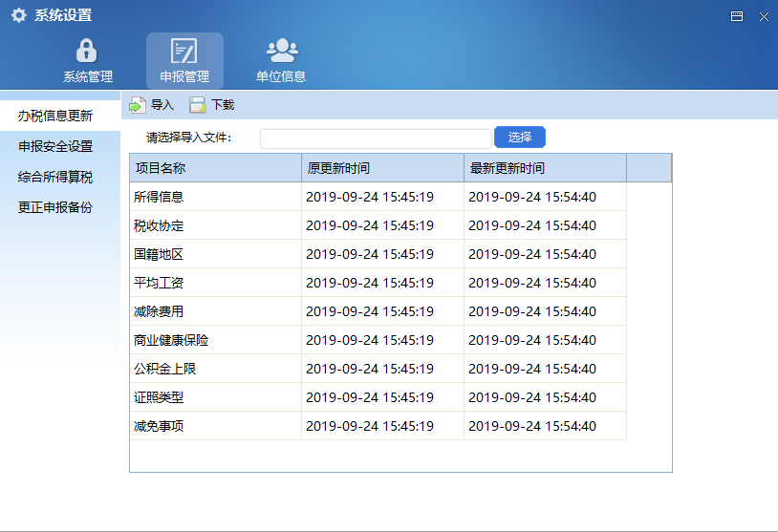
Task: Select the 公积金上限 row name
Action: 164,370
